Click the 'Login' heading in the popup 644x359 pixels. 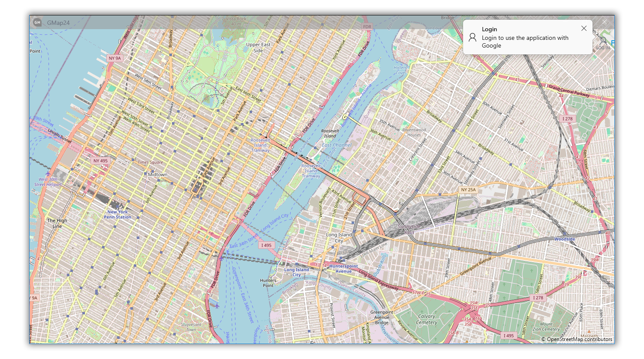[x=489, y=29]
